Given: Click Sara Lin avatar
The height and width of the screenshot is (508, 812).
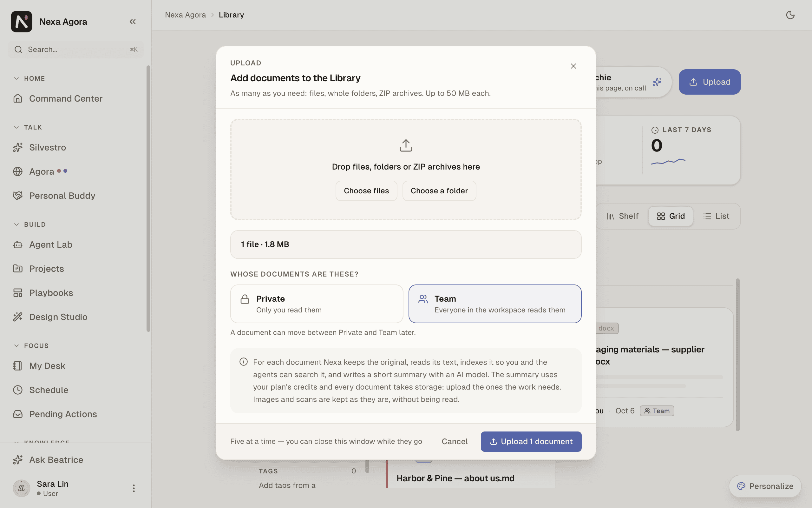Looking at the screenshot, I should point(22,488).
